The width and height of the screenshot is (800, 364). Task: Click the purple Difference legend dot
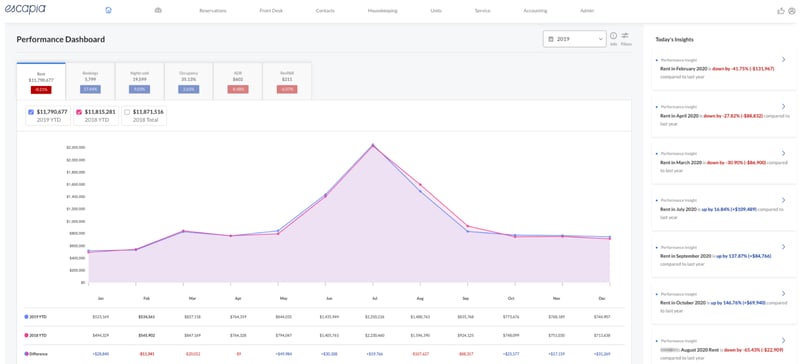coord(26,354)
